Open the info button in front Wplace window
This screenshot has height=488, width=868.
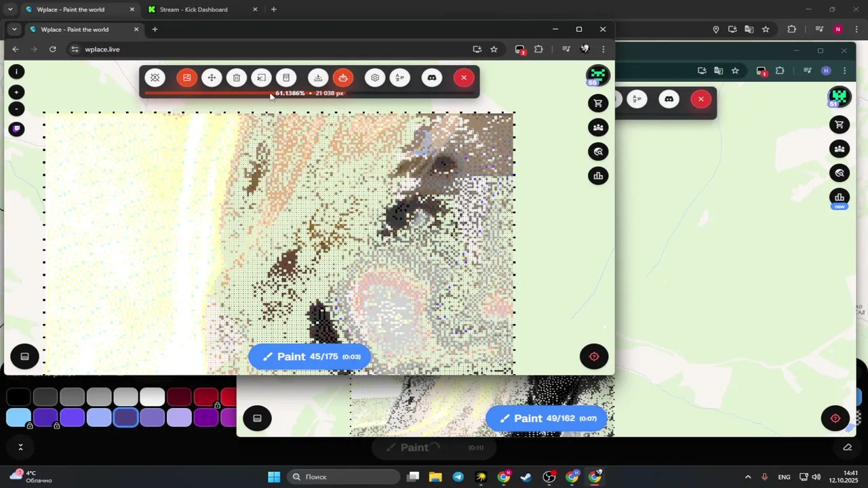coord(16,71)
